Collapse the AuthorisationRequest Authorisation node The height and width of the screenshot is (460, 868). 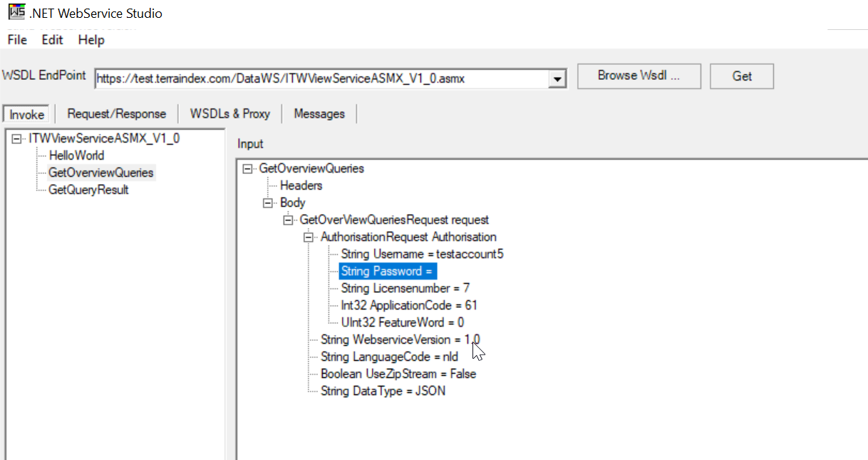(x=309, y=237)
